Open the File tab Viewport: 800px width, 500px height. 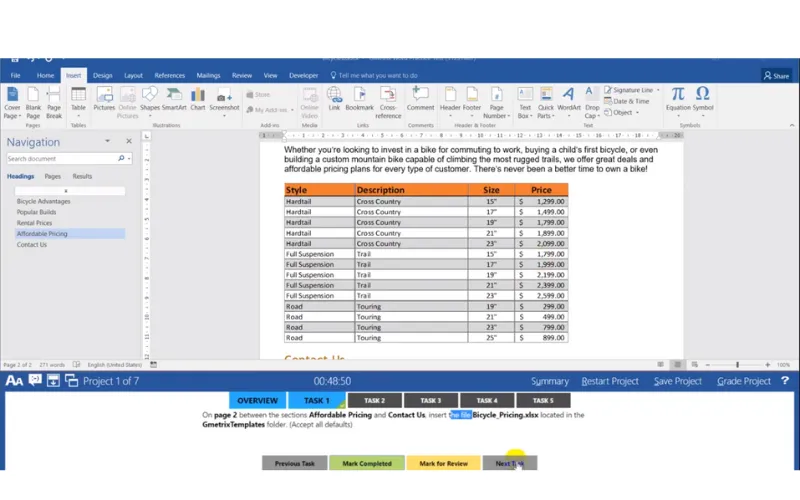click(15, 76)
